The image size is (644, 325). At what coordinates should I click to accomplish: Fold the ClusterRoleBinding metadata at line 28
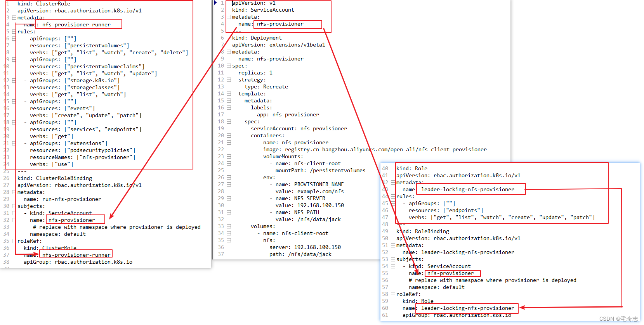14,192
